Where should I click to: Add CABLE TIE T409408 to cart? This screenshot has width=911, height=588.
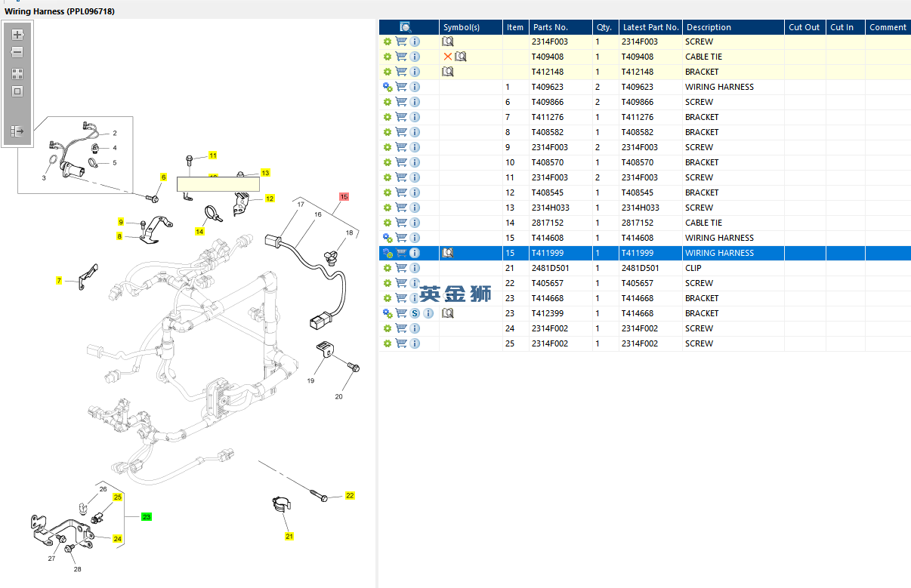tap(401, 57)
